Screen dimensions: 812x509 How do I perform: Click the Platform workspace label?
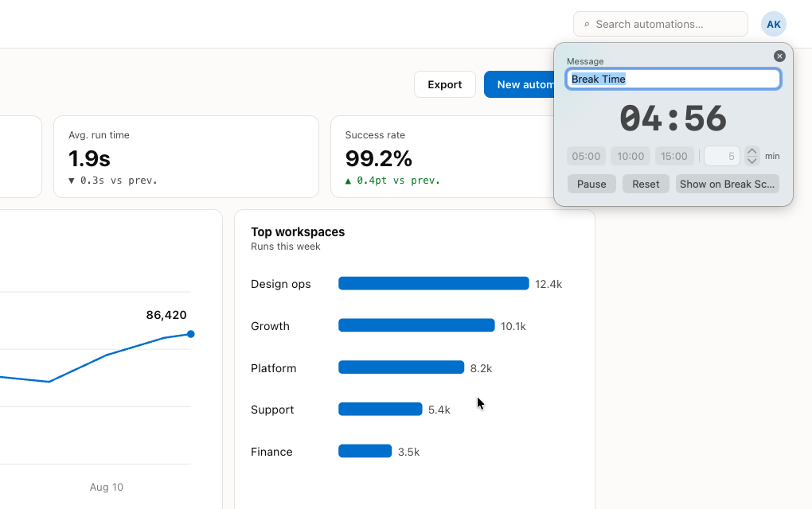(273, 368)
